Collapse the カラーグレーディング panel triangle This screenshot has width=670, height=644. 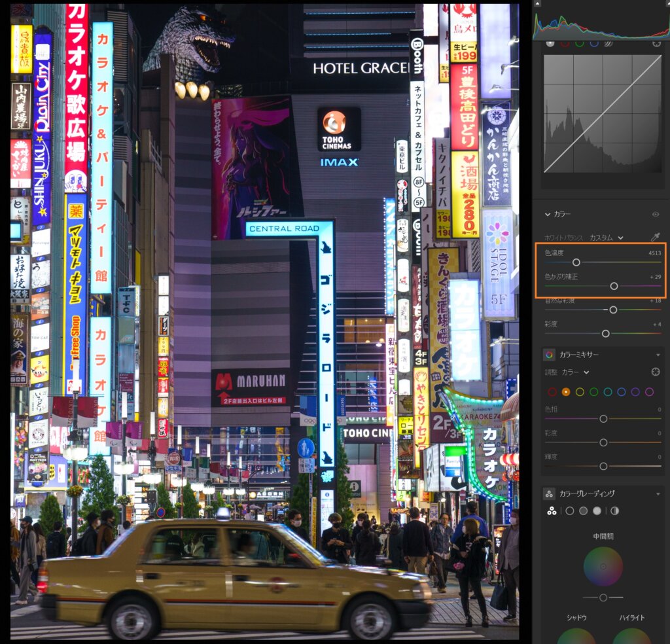658,494
